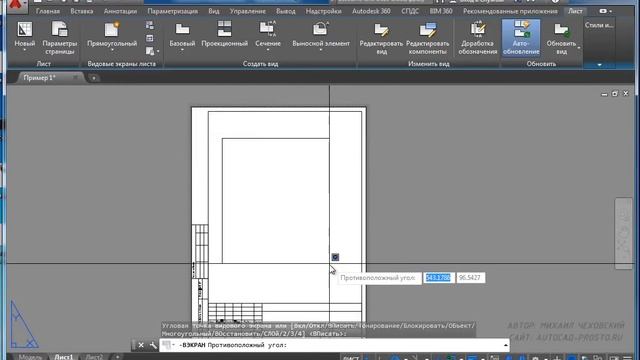Image resolution: width=640 pixels, height=360 pixels.
Task: Switch to Главная ribbon tab
Action: coord(48,11)
